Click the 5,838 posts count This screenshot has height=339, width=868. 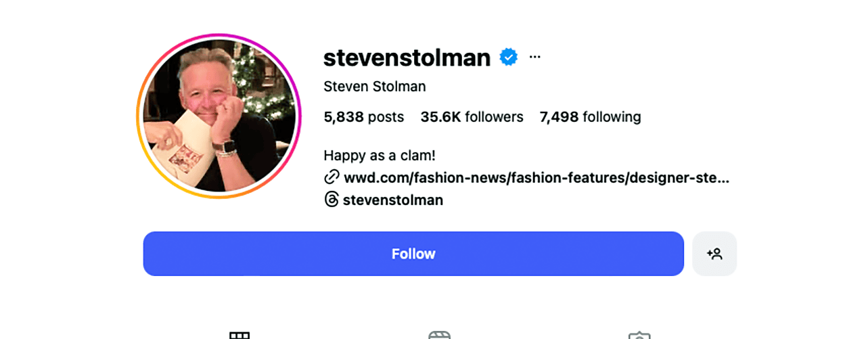click(363, 117)
